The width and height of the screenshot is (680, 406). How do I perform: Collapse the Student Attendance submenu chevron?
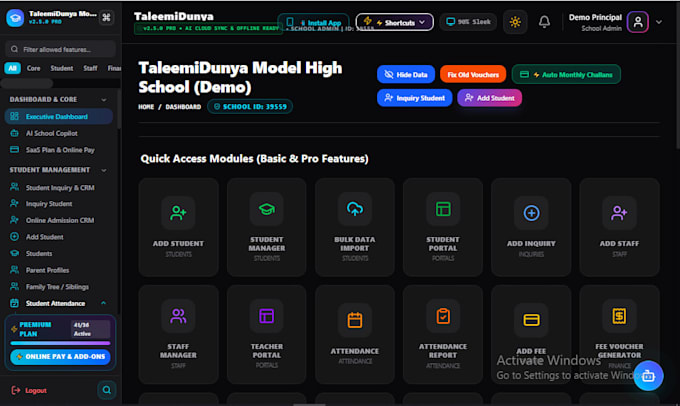coord(103,303)
